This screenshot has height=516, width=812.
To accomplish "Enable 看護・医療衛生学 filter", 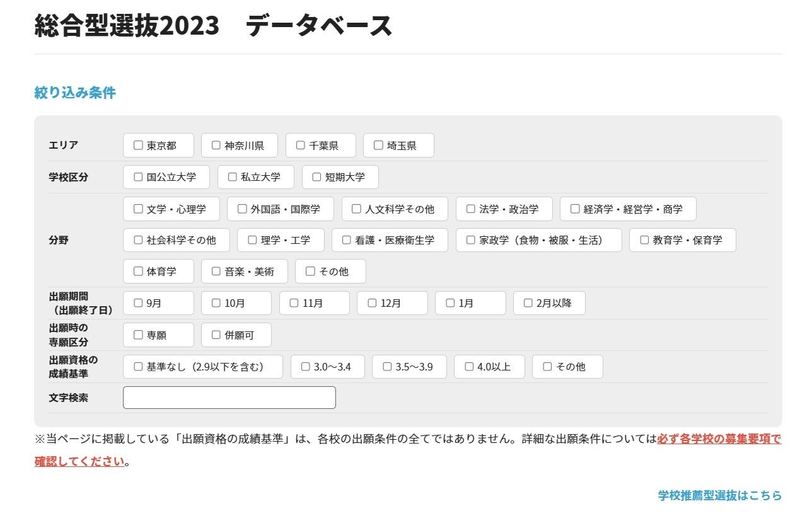I will [347, 240].
